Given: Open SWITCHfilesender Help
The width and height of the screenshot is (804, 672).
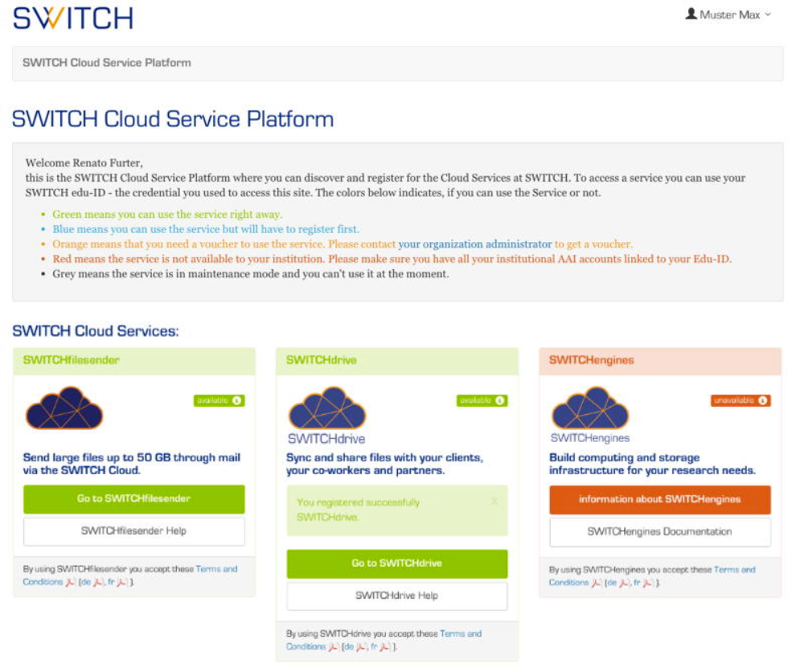Looking at the screenshot, I should click(133, 531).
